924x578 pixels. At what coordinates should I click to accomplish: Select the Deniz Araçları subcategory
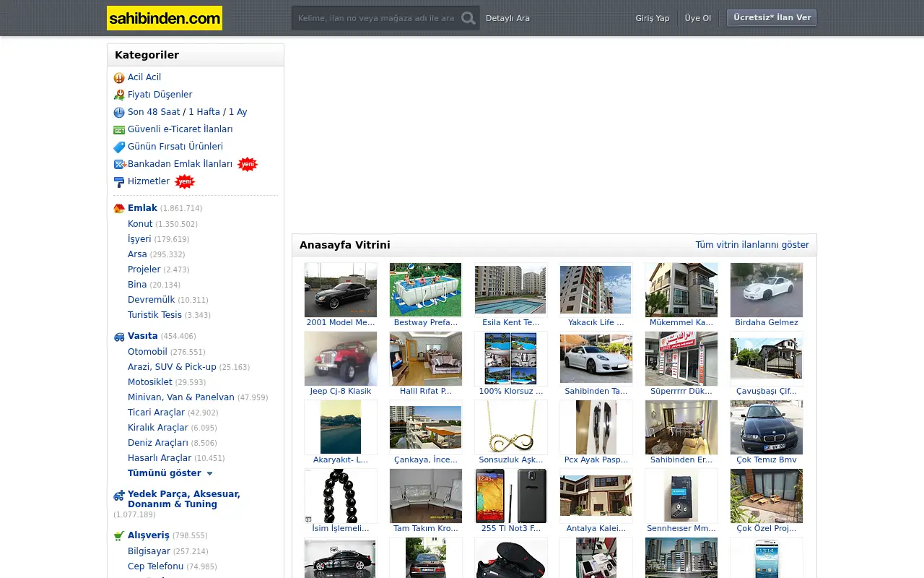point(158,443)
